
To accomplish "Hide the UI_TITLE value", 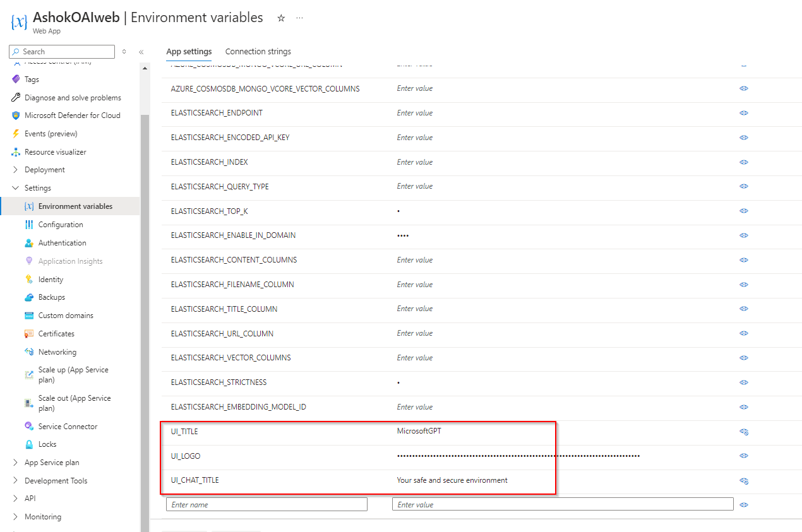I will 744,432.
